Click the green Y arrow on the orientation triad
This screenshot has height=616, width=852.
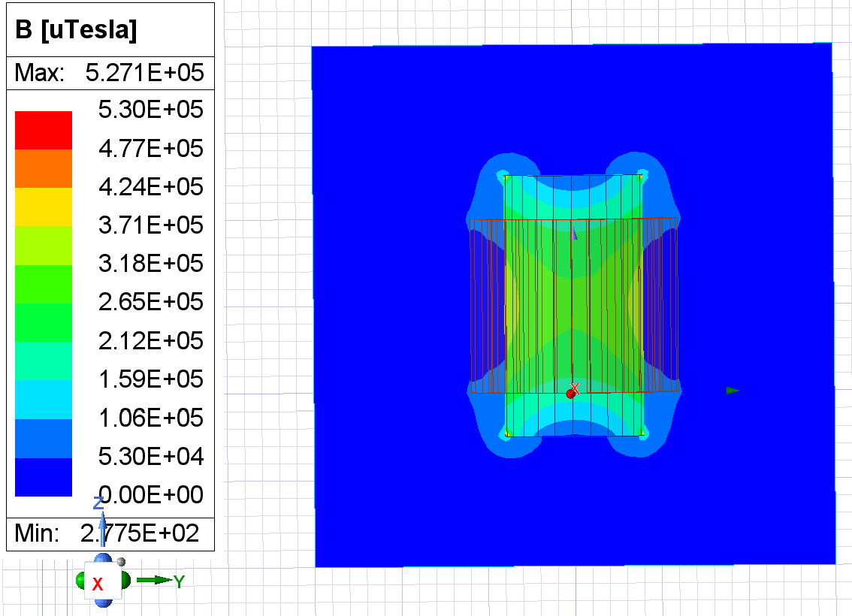(x=159, y=580)
